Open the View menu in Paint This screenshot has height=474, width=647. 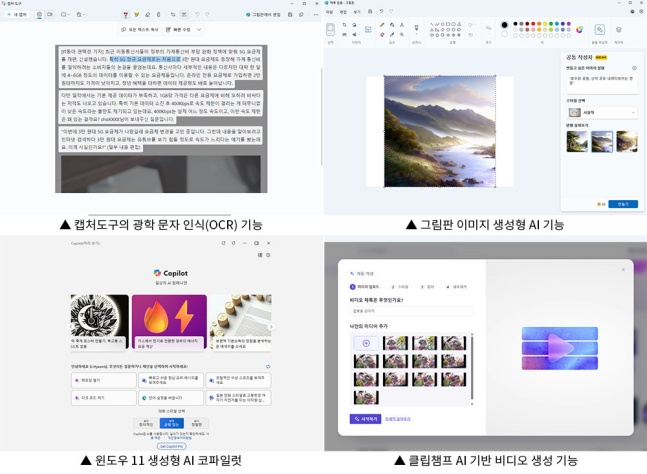click(x=357, y=12)
